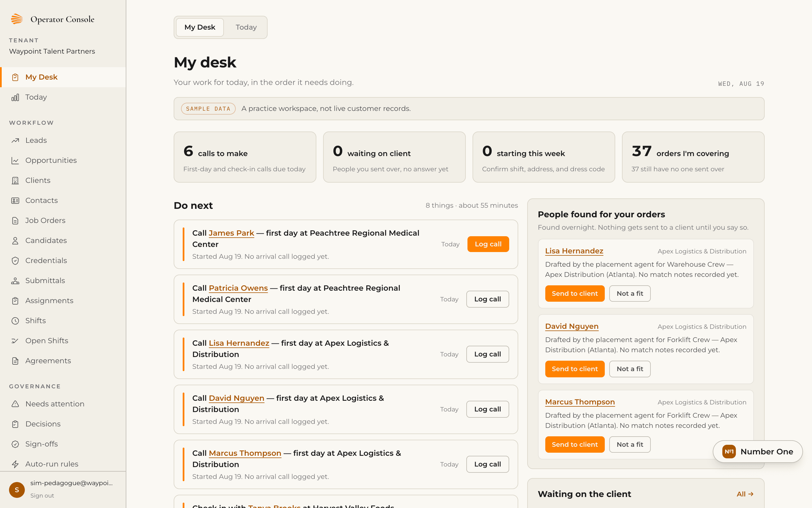This screenshot has width=812, height=508.
Task: Click the Leads trending arrow icon
Action: [x=15, y=141]
